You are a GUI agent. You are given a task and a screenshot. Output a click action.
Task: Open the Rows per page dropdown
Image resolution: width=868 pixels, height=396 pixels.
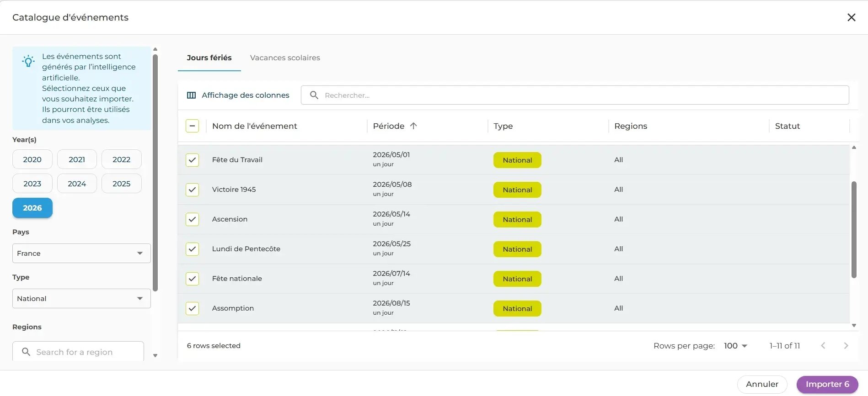[735, 346]
